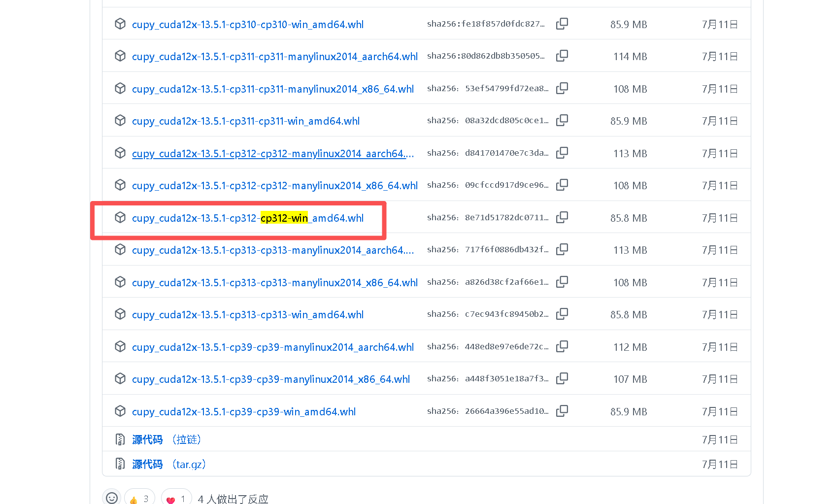Screen dimensions: 835x504
Task: Open the smiley add-reaction picker
Action: (111, 498)
